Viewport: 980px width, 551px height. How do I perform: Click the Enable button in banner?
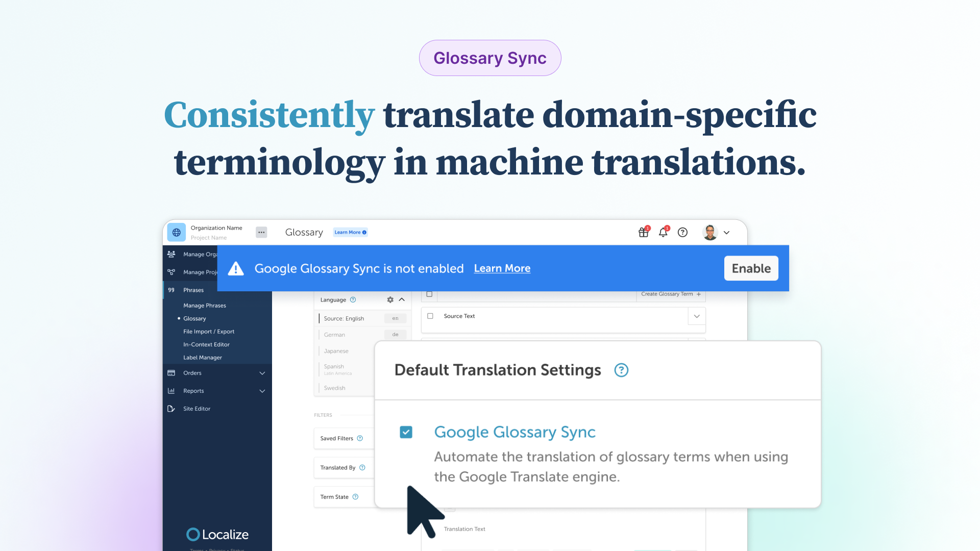751,268
